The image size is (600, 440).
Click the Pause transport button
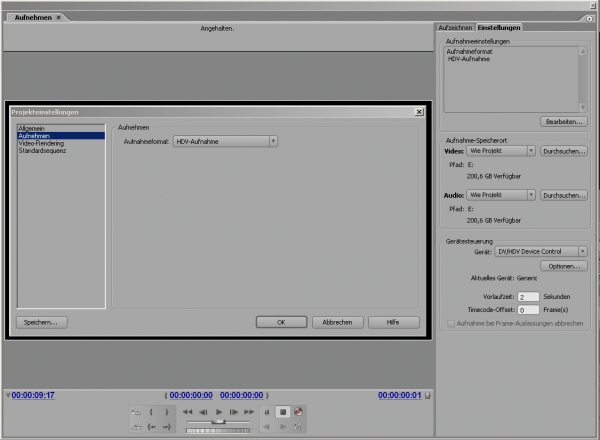tap(267, 412)
